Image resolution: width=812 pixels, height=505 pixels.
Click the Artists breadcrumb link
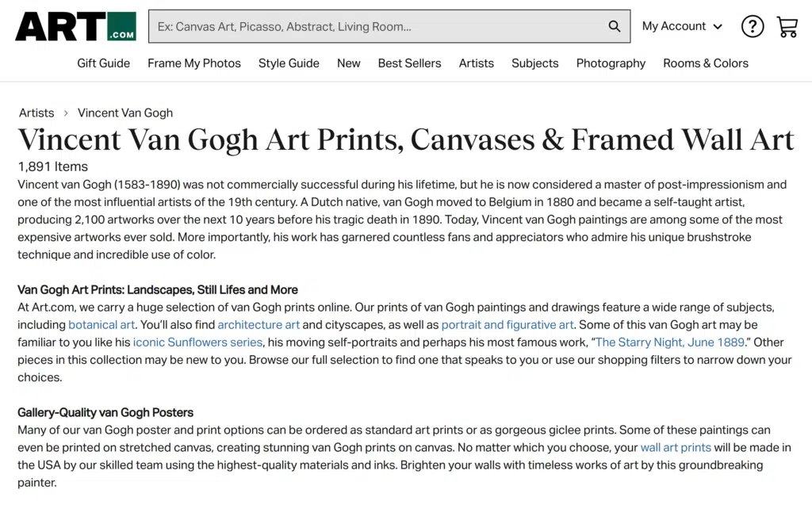(36, 113)
